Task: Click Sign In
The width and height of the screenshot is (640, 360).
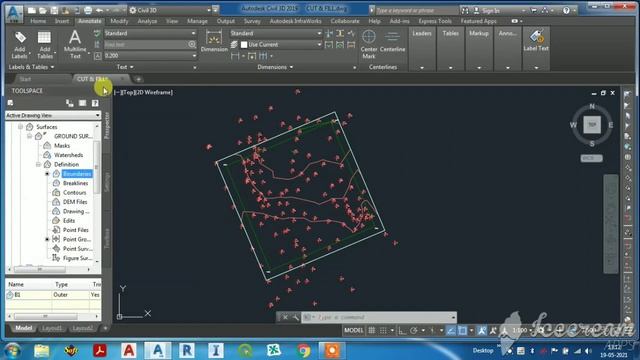Action: click(490, 10)
